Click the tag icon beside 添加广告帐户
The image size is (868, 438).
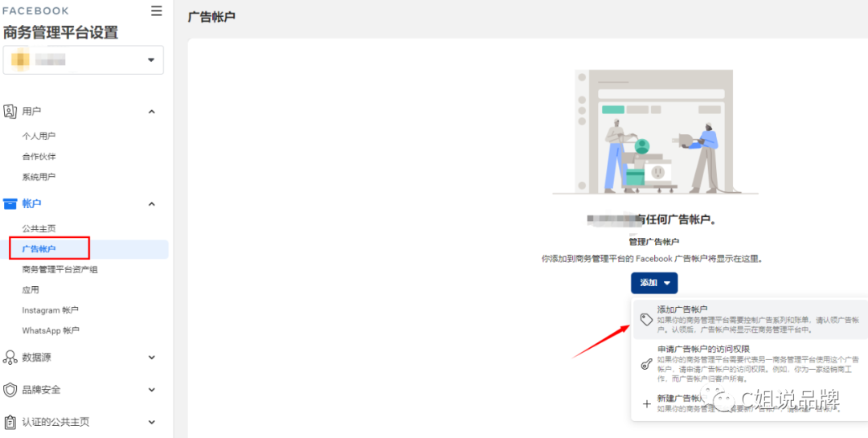(x=646, y=320)
